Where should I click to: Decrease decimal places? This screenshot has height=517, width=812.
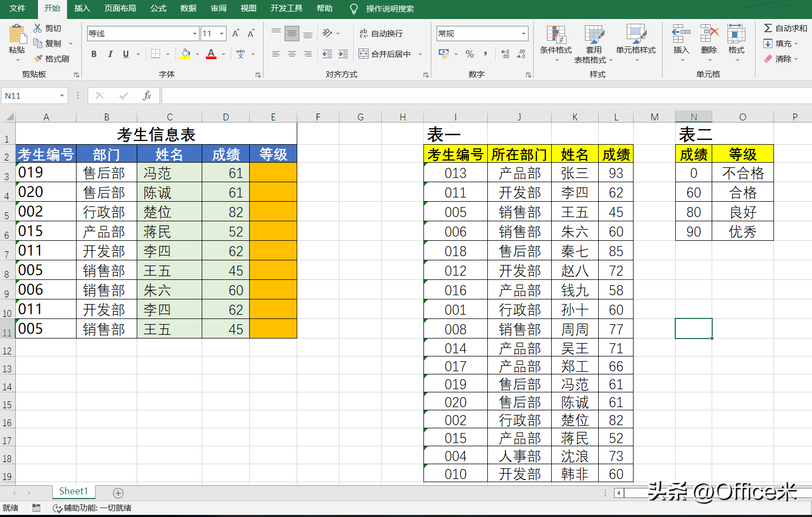coord(521,54)
